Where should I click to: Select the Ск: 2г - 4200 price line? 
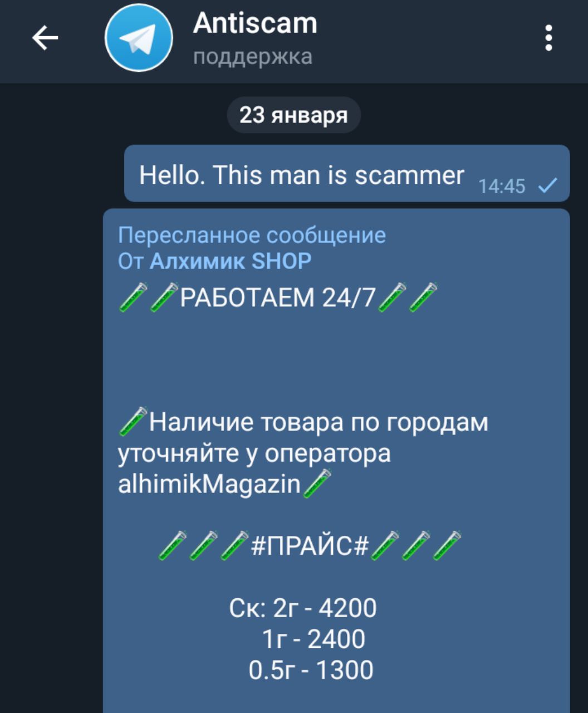[x=303, y=608]
